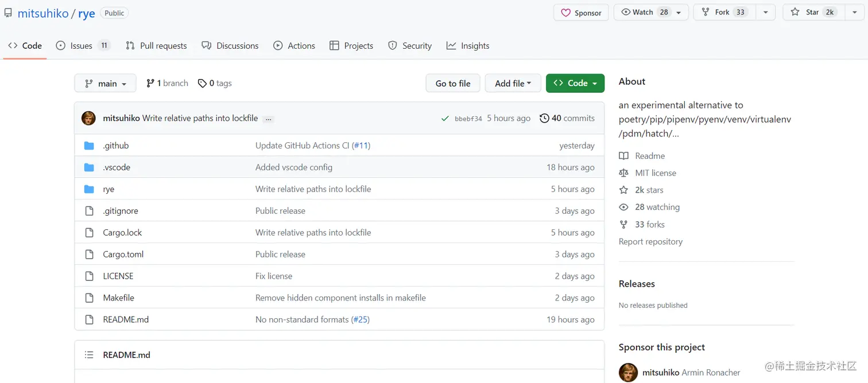Click the README.md file icon in file list
Image resolution: width=868 pixels, height=383 pixels.
(x=89, y=320)
